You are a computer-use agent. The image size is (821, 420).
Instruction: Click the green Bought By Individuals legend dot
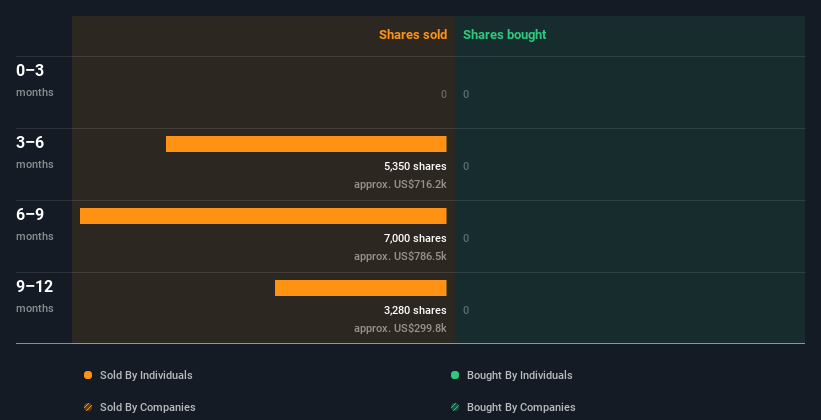tap(455, 375)
